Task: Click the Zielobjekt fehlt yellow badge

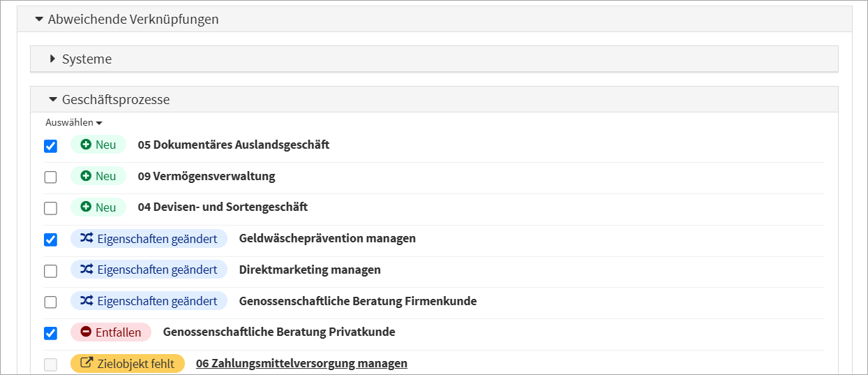Action: click(x=128, y=363)
